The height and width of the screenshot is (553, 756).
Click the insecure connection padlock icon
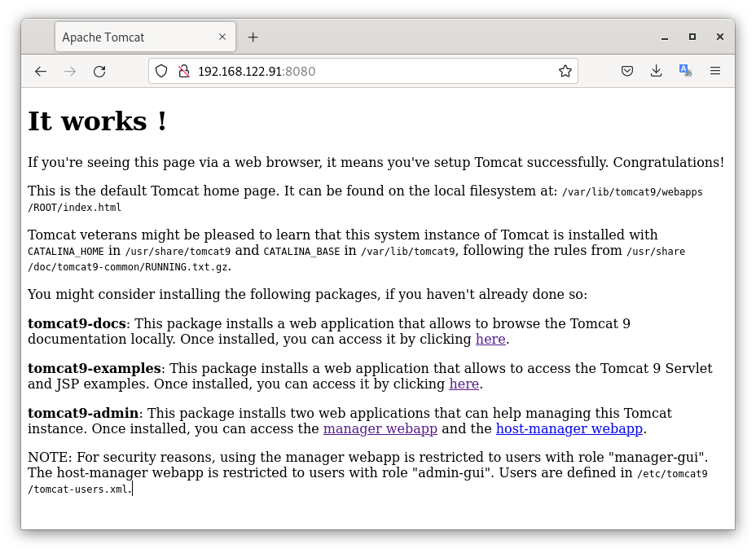pyautogui.click(x=183, y=72)
